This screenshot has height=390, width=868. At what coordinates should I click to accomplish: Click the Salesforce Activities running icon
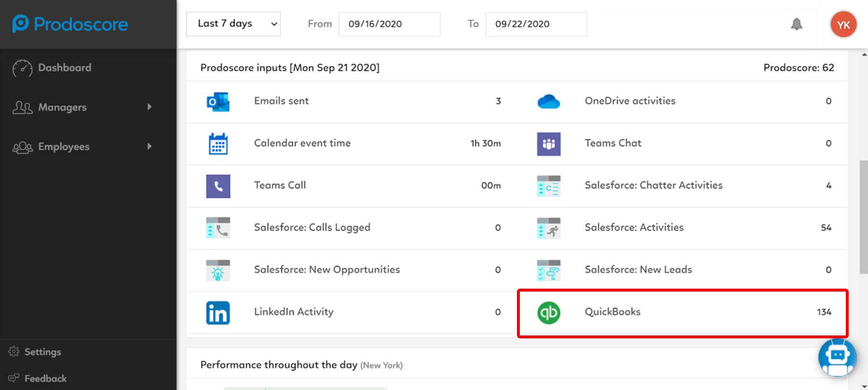pyautogui.click(x=549, y=228)
